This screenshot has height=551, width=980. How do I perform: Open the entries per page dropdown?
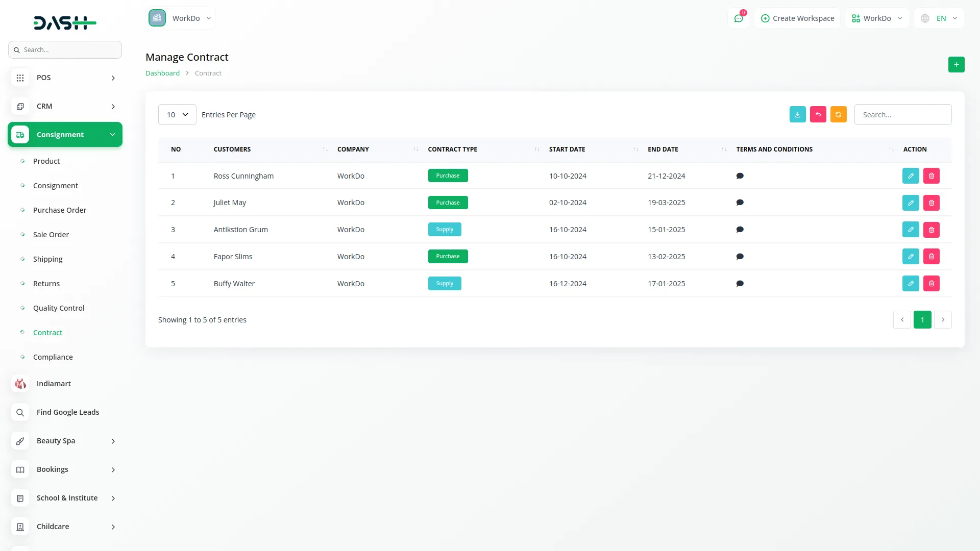pyautogui.click(x=177, y=115)
